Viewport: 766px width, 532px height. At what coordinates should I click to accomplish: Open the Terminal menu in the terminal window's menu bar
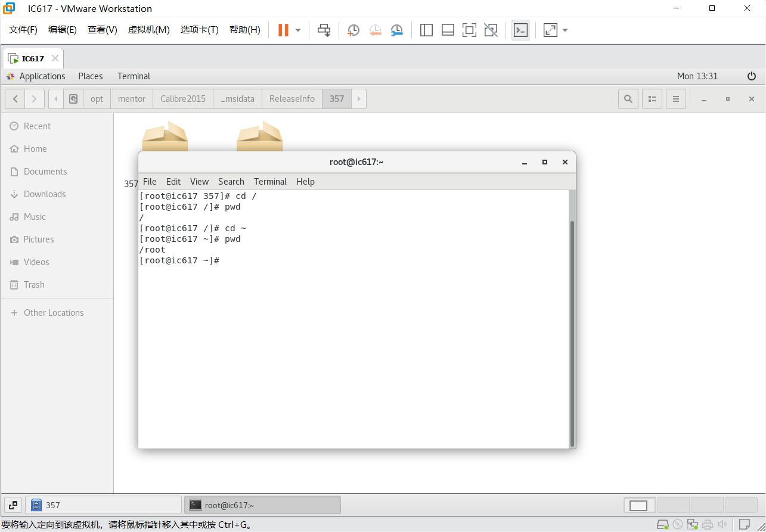(270, 182)
